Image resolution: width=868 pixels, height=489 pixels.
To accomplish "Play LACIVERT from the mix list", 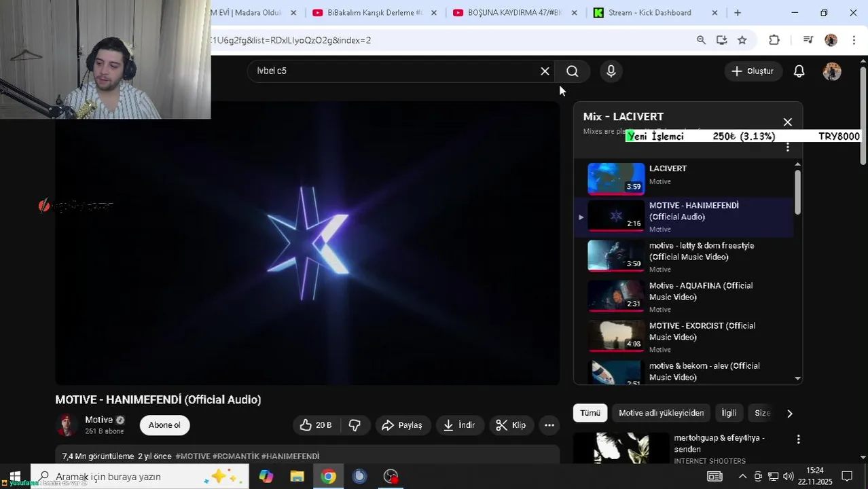I will click(x=684, y=178).
